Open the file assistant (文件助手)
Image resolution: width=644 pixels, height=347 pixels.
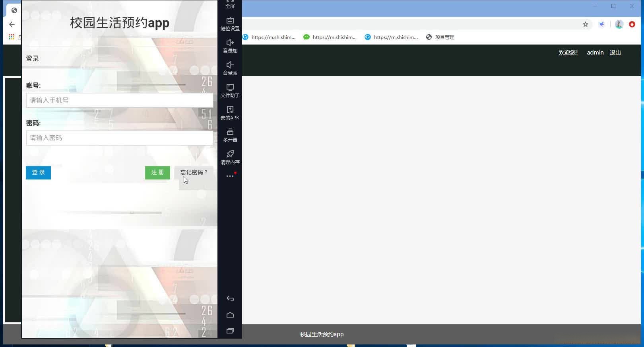230,91
